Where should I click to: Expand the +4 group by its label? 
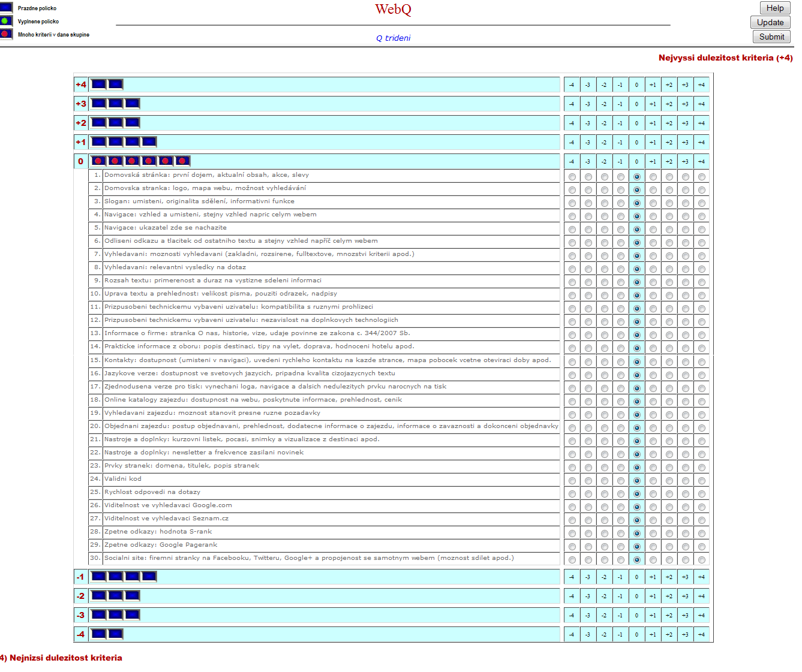81,85
